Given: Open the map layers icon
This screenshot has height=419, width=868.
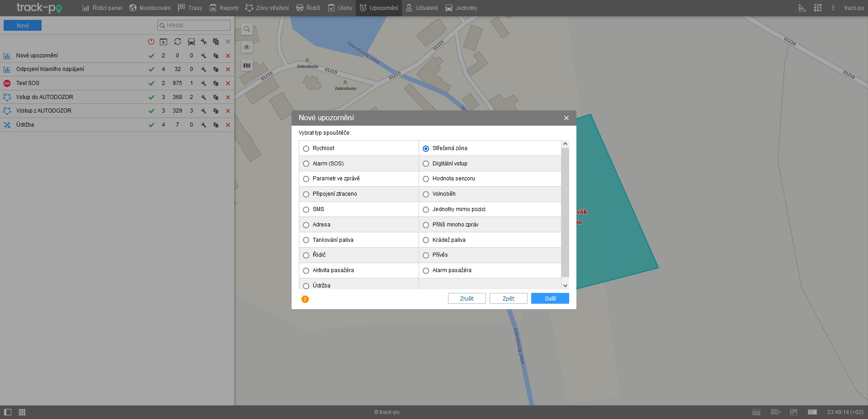Looking at the screenshot, I should pos(247,66).
